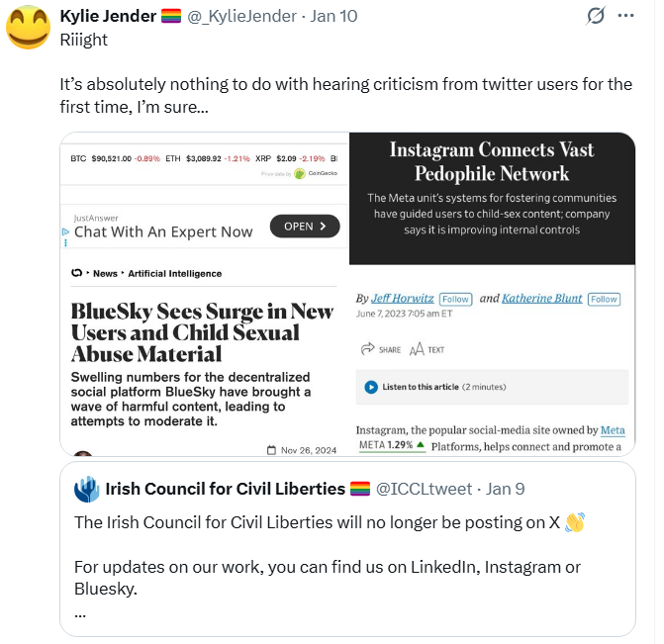Click the CoinGecko logo in price ticker
The height and width of the screenshot is (644, 664).
coord(300,174)
